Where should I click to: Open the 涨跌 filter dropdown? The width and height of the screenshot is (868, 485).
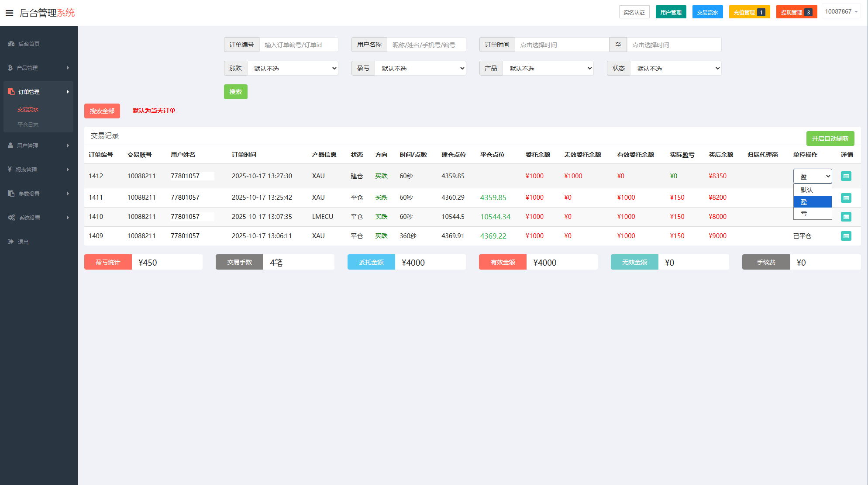click(293, 68)
